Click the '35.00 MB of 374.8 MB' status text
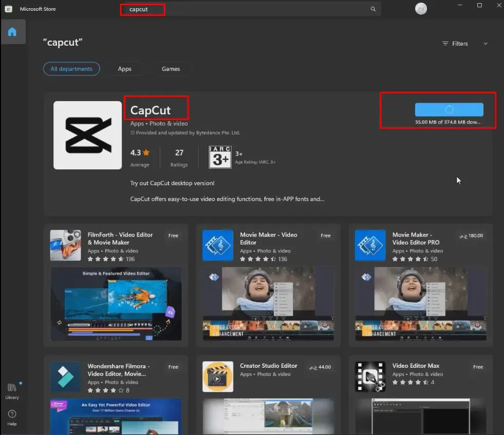504x435 pixels. pyautogui.click(x=448, y=122)
